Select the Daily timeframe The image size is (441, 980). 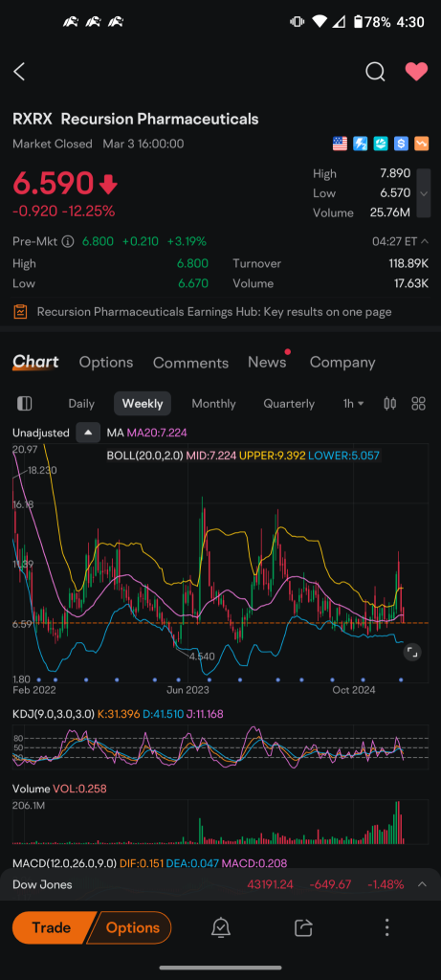pyautogui.click(x=81, y=404)
